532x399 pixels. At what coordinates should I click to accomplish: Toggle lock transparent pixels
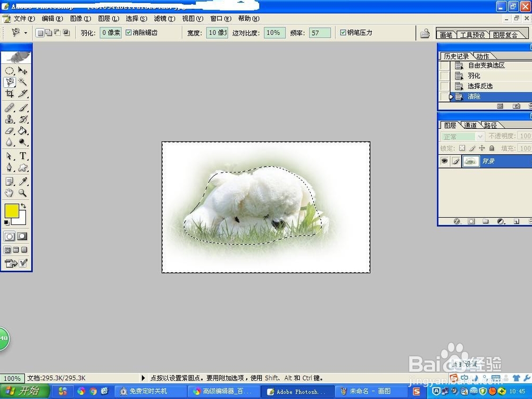(462, 148)
